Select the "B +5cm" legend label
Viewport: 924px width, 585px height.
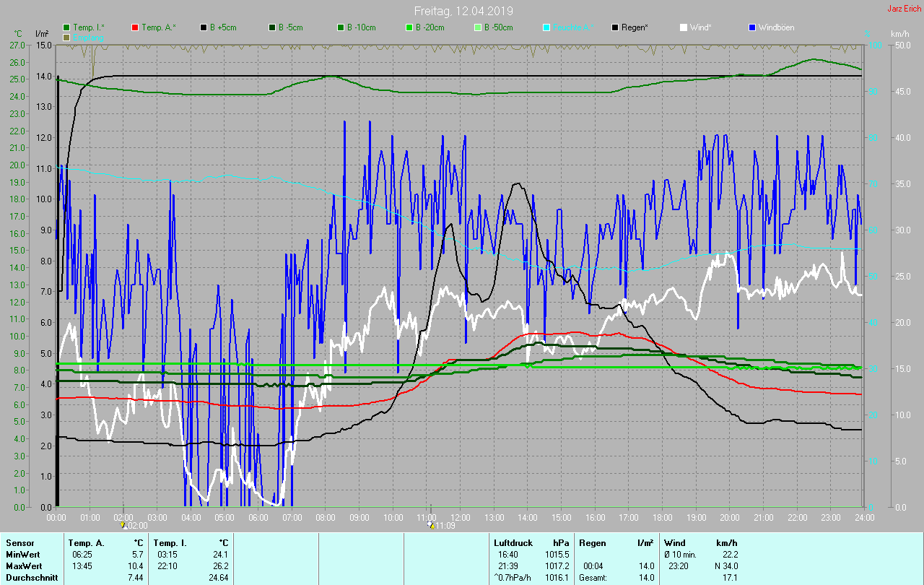pos(223,27)
